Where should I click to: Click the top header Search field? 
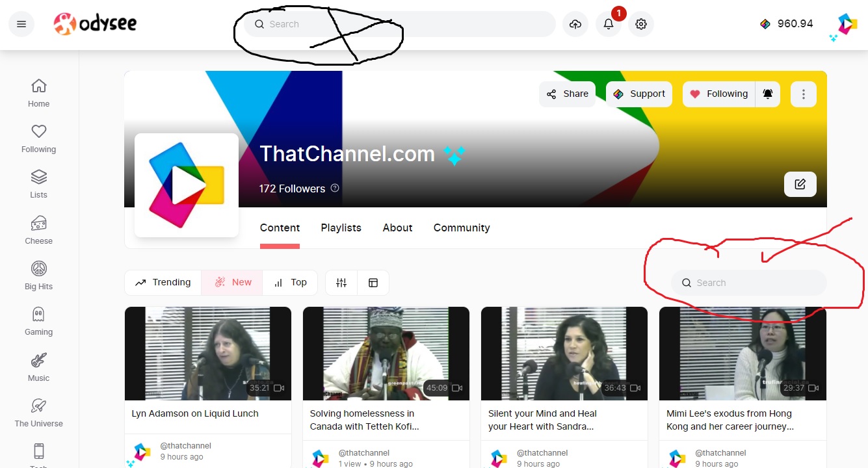400,24
